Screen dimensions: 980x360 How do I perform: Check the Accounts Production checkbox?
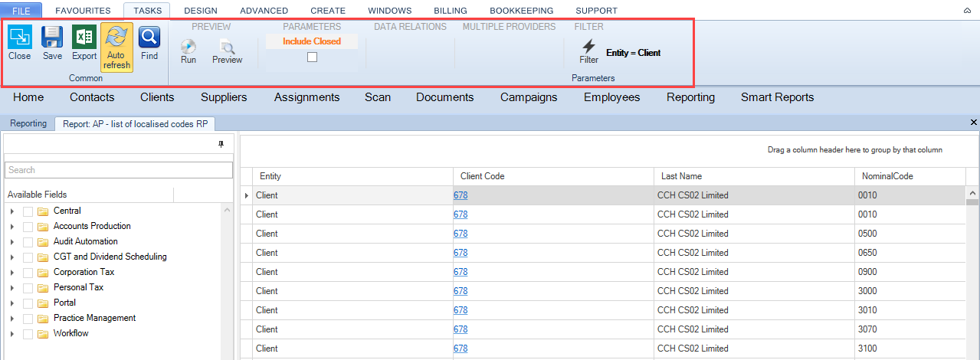click(28, 227)
